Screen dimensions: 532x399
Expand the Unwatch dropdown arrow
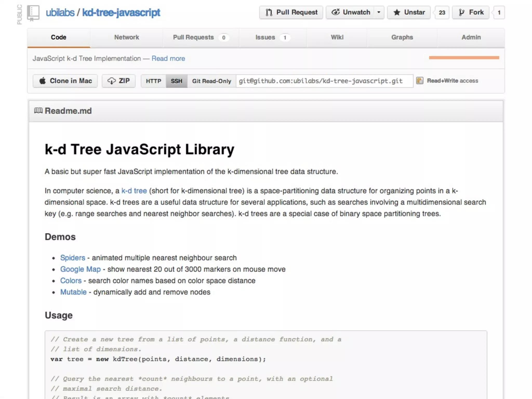click(x=379, y=12)
